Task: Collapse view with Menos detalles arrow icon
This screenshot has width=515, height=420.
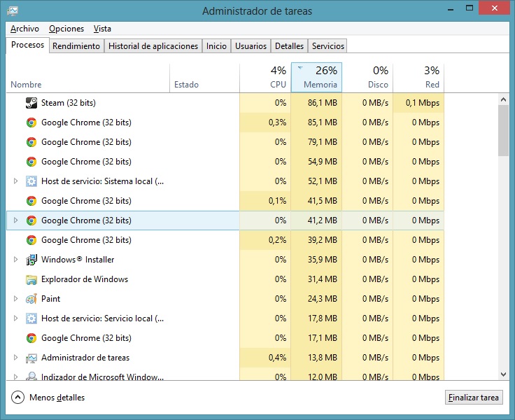Action: pos(17,398)
